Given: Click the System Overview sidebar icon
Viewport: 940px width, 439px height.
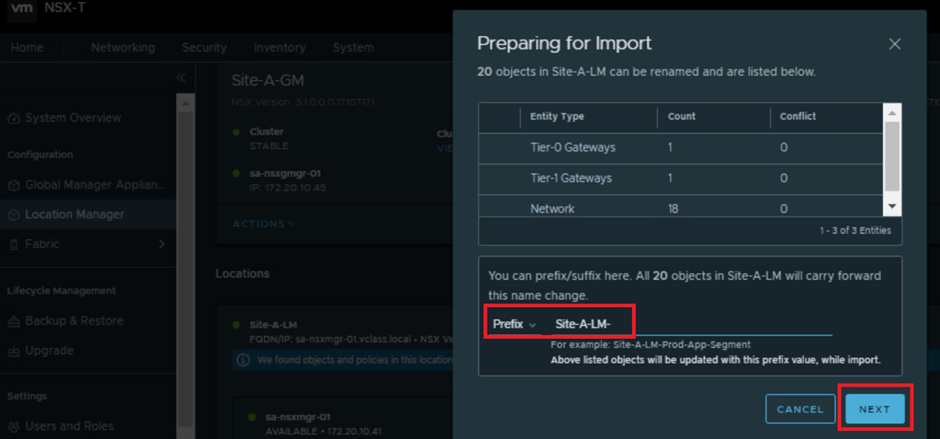Looking at the screenshot, I should pos(14,118).
